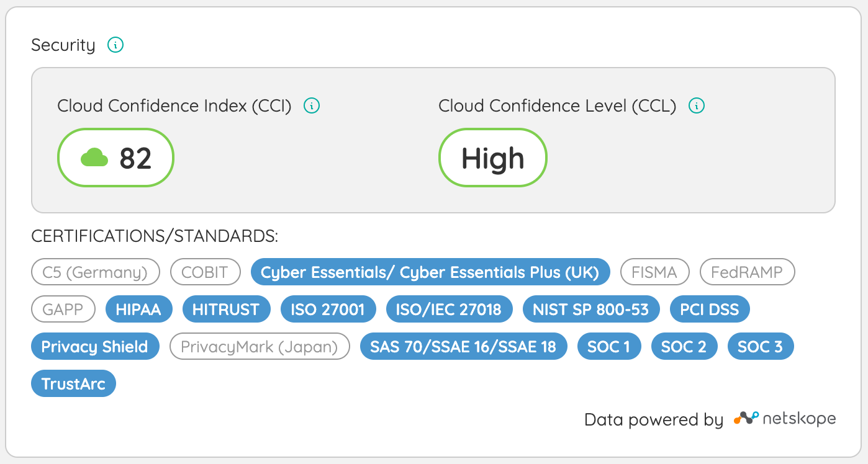Select the TrustArc badge
This screenshot has height=464, width=868.
(x=73, y=383)
